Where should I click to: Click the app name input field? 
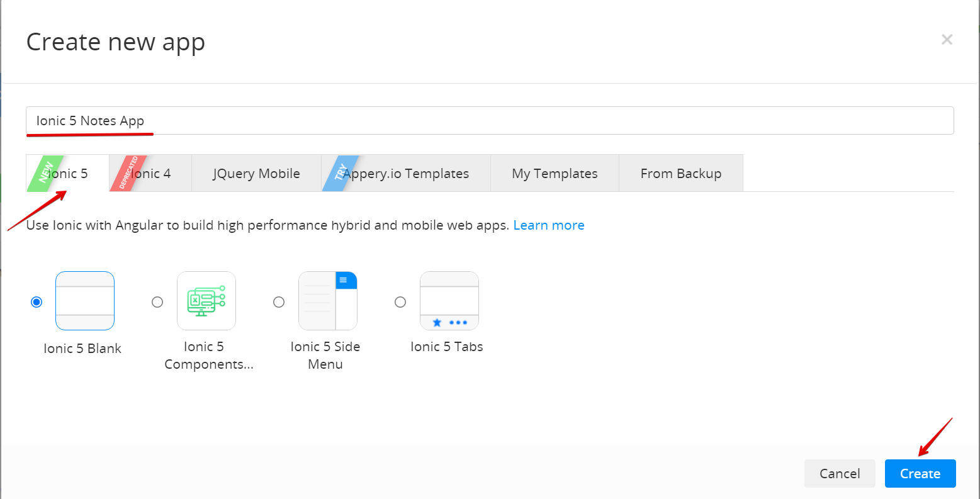490,121
